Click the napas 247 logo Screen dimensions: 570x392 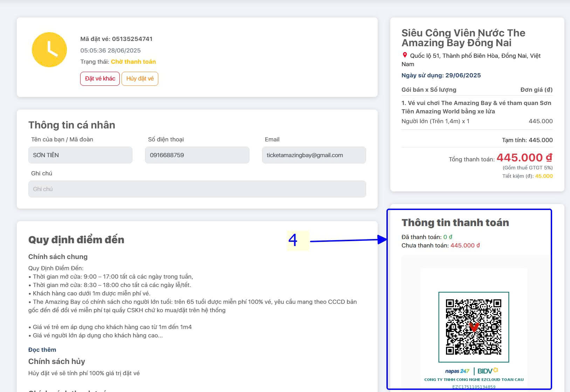(x=457, y=371)
